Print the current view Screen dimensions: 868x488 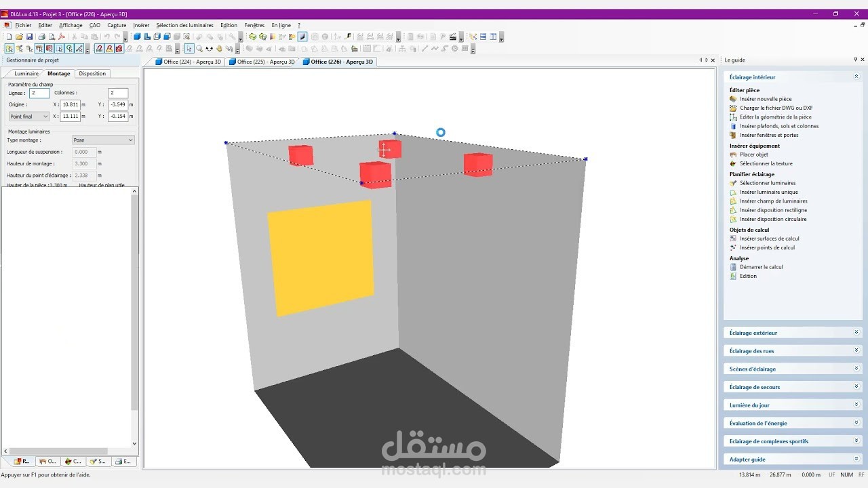click(41, 37)
